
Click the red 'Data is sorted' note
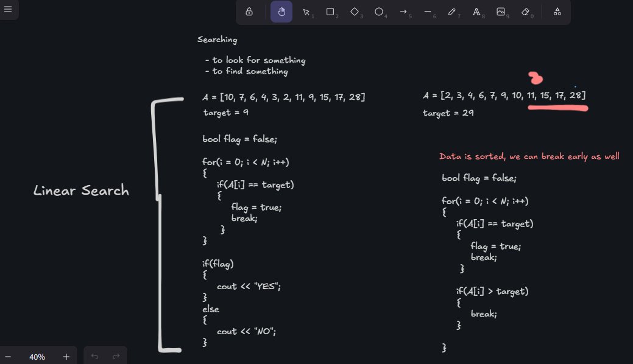click(x=529, y=156)
